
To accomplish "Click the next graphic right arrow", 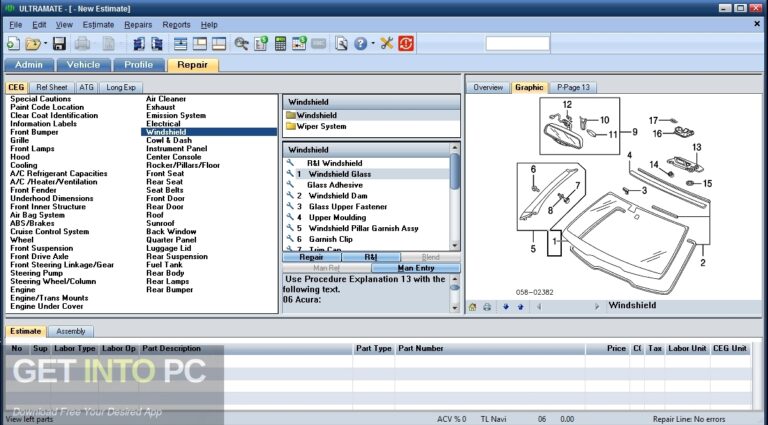I will tap(597, 307).
